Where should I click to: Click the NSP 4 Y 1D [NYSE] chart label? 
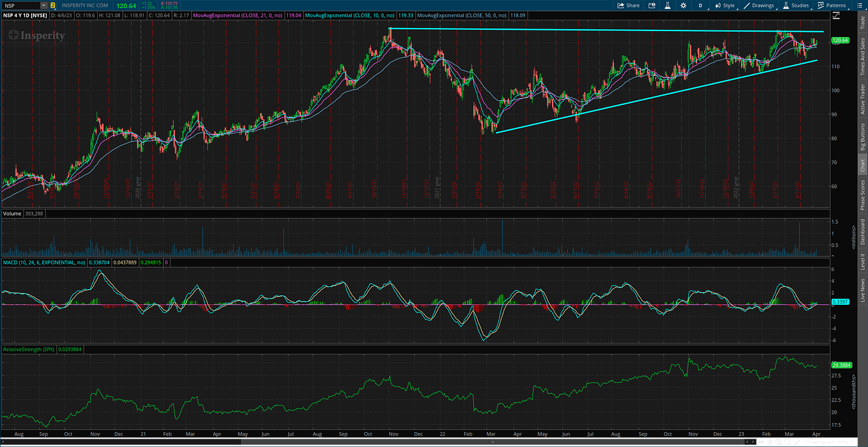(x=24, y=15)
